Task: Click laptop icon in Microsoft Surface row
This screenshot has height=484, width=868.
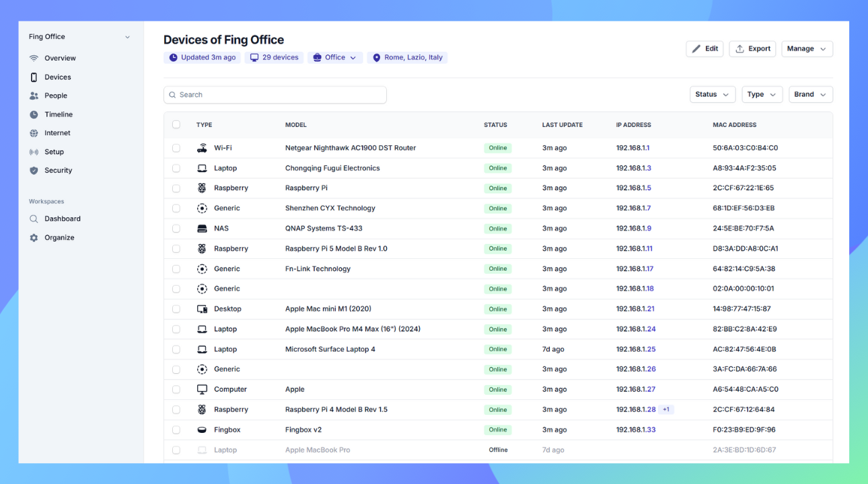Action: [202, 350]
